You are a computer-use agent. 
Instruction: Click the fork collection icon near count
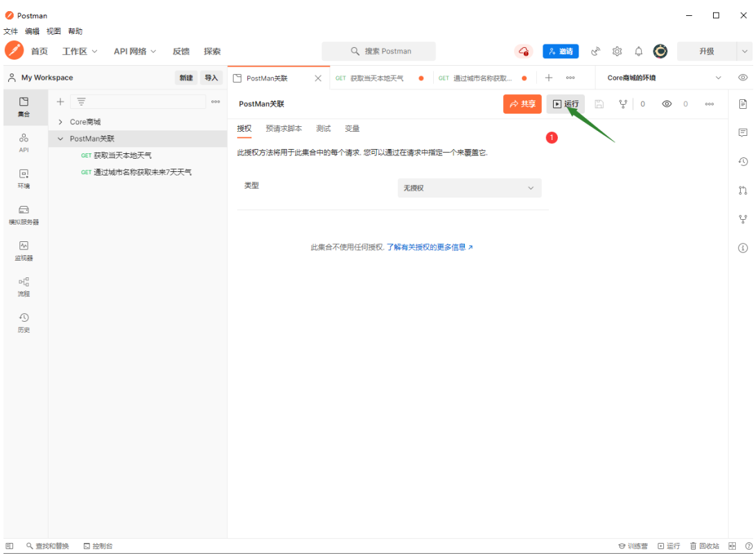[623, 104]
